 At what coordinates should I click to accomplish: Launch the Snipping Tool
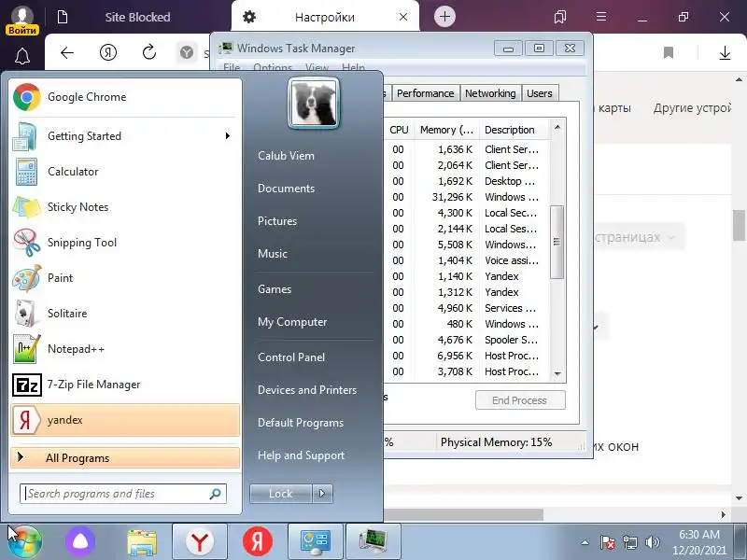(x=124, y=243)
